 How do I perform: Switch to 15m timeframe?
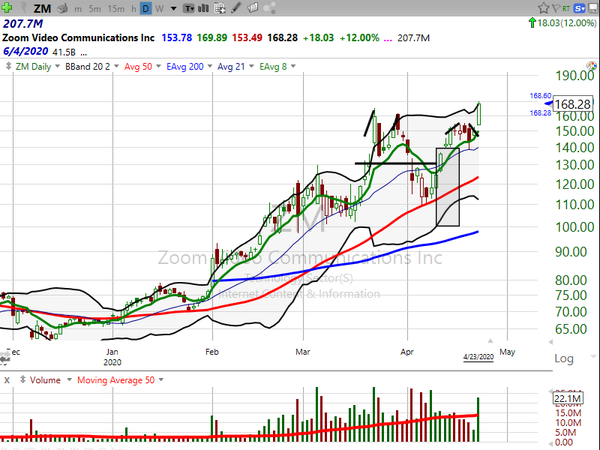116,8
